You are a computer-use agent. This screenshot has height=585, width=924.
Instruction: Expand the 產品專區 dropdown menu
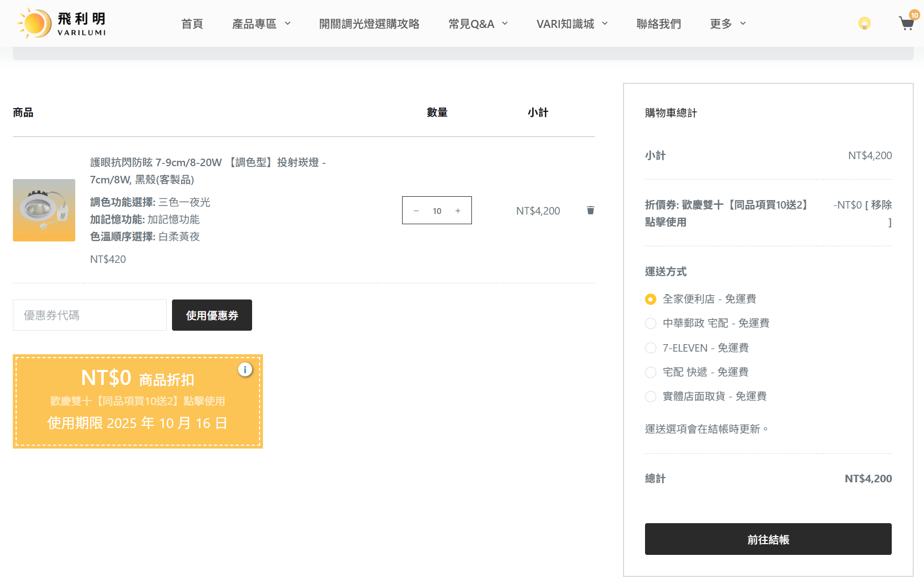[261, 24]
